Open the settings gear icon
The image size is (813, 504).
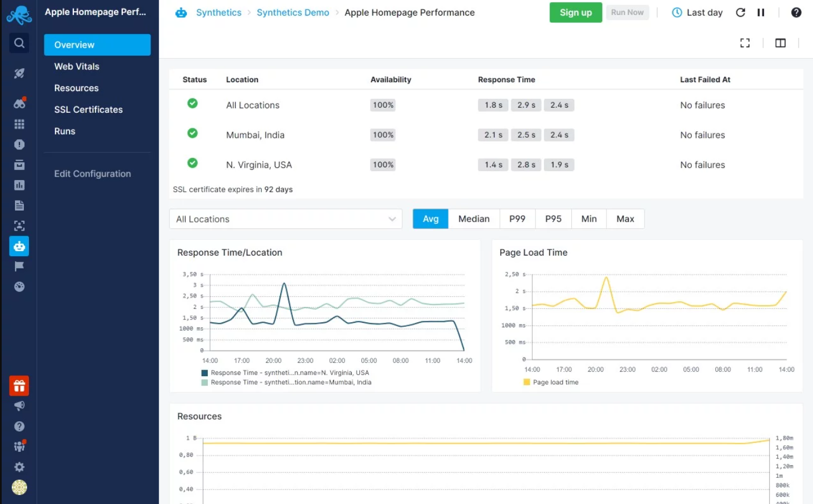pos(19,467)
